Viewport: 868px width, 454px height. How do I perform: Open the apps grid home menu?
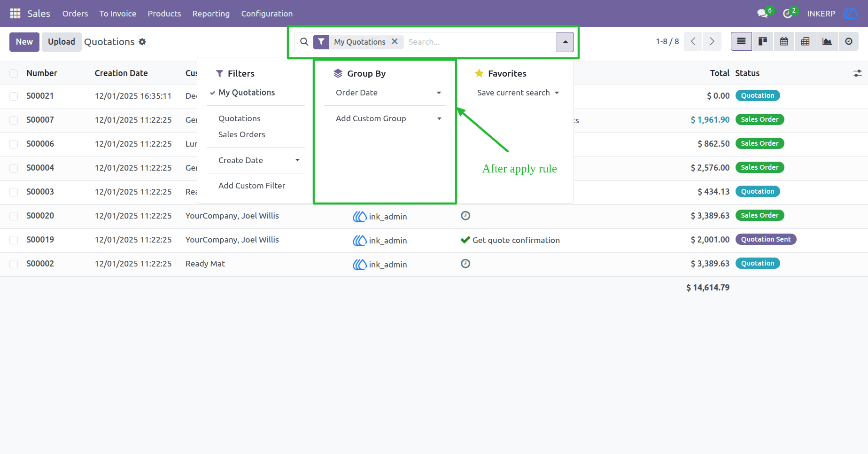(15, 14)
